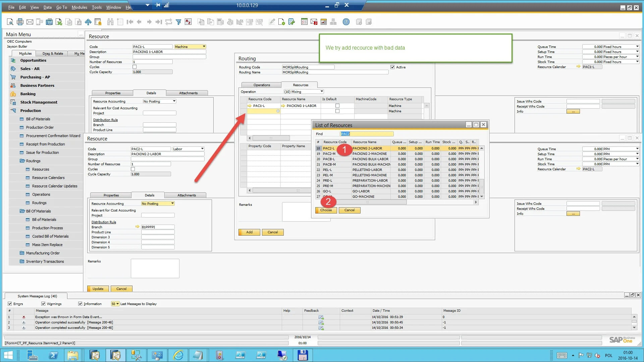The height and width of the screenshot is (362, 644).
Task: Click the A-Z Sort toolbar icon
Action: pos(188,22)
